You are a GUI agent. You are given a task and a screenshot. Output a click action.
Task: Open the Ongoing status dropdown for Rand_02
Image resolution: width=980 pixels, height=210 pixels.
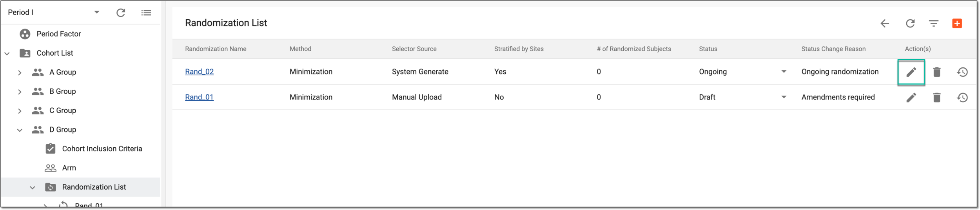(x=784, y=72)
